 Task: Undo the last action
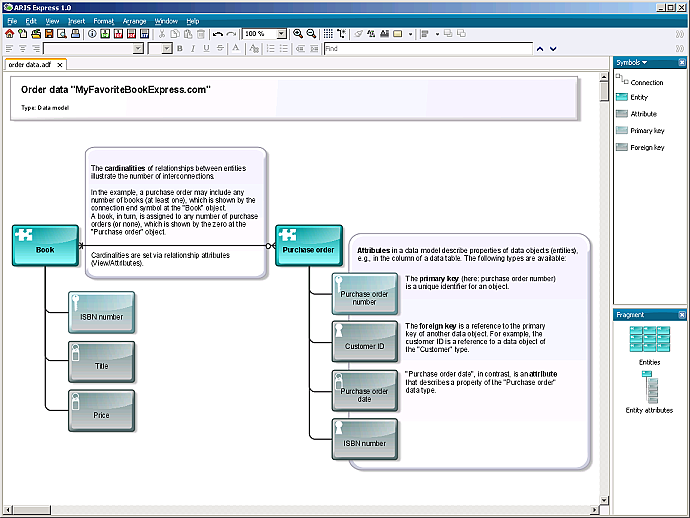pos(218,34)
